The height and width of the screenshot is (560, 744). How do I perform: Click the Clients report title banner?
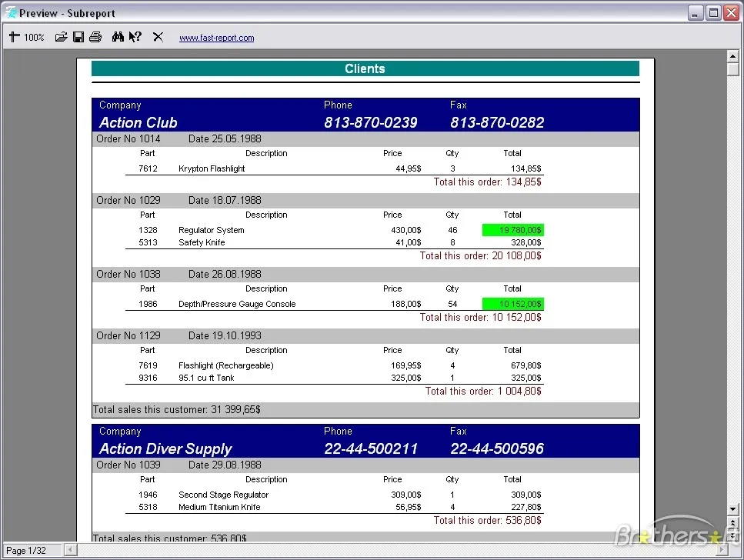[365, 68]
